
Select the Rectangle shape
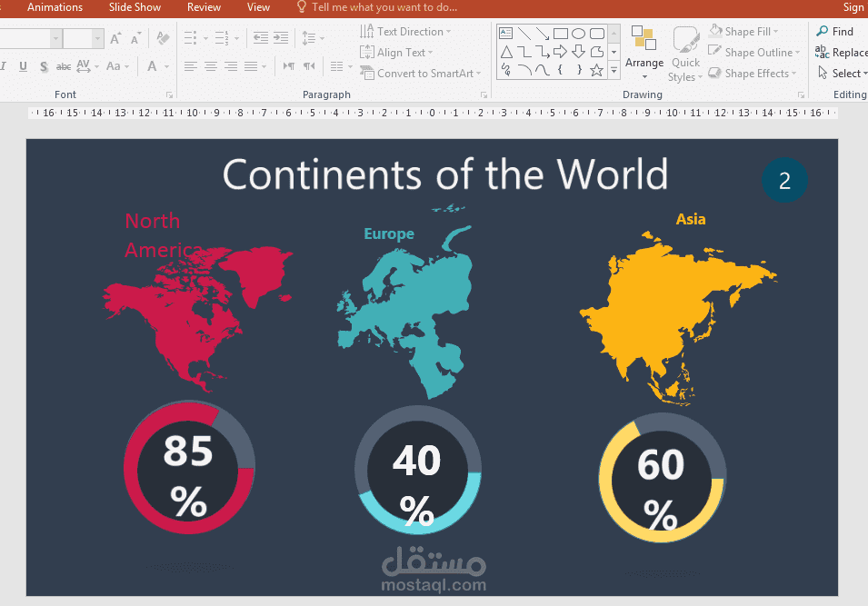560,34
